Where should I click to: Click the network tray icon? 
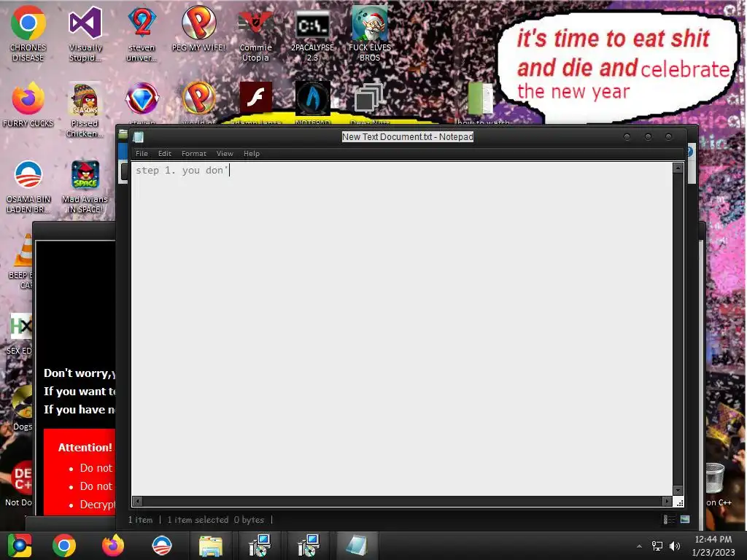(657, 545)
